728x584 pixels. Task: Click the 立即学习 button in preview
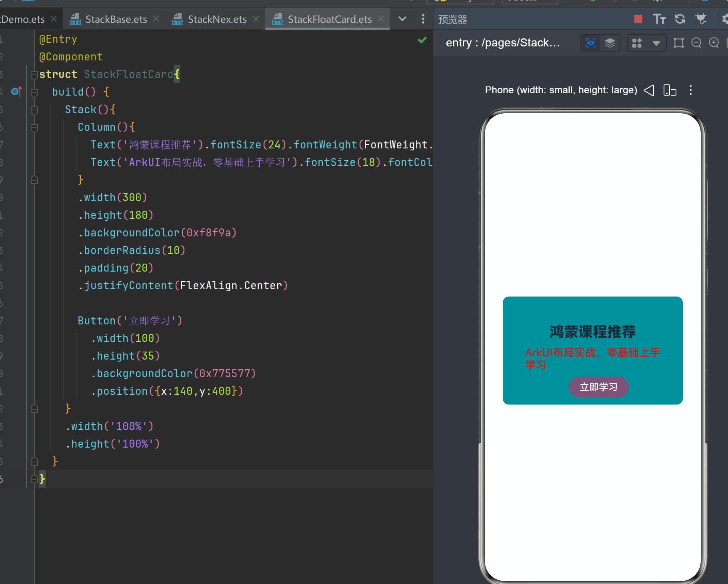598,387
